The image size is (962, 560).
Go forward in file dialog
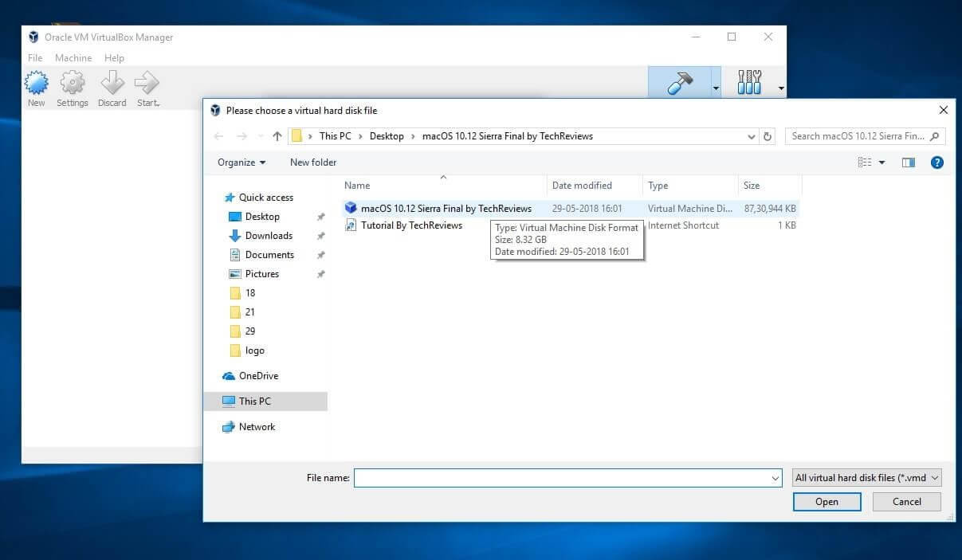(241, 136)
